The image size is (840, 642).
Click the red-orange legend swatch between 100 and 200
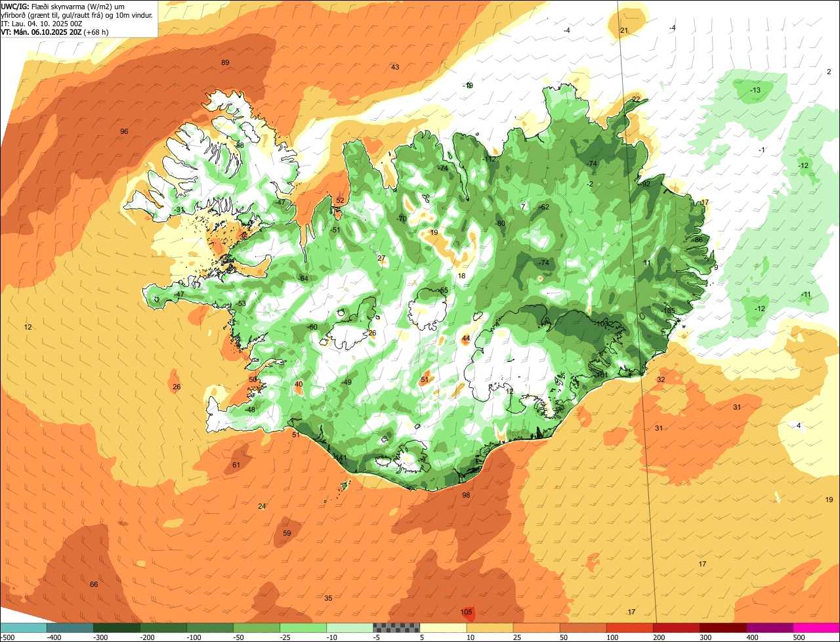pyautogui.click(x=630, y=628)
